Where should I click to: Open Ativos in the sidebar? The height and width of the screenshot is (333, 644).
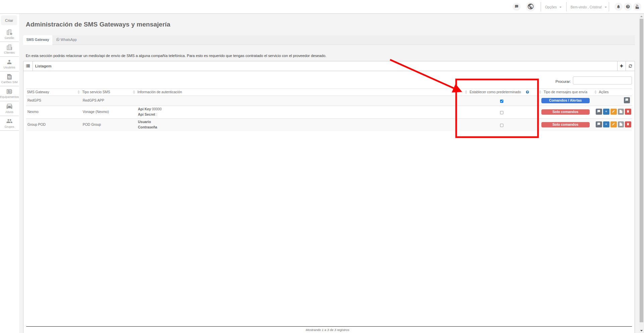tap(9, 109)
